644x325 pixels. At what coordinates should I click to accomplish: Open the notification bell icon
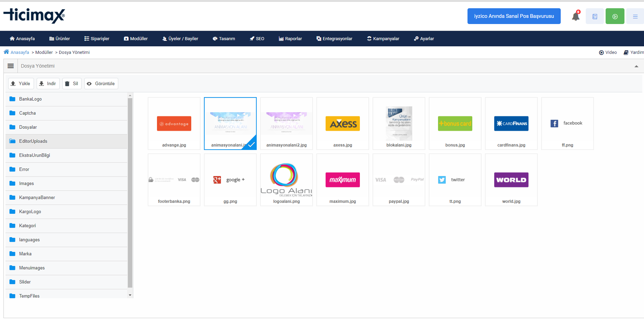[x=576, y=16]
